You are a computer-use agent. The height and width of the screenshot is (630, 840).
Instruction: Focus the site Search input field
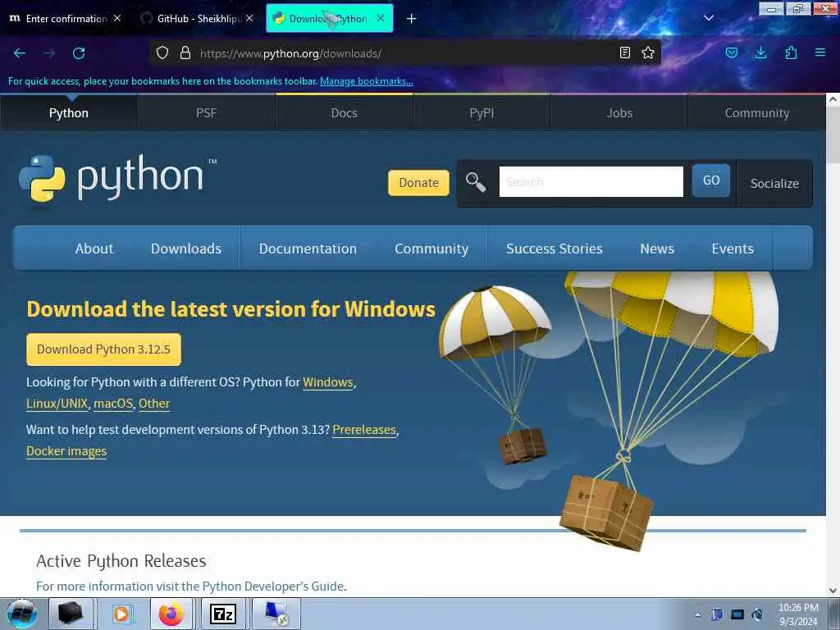click(x=591, y=181)
